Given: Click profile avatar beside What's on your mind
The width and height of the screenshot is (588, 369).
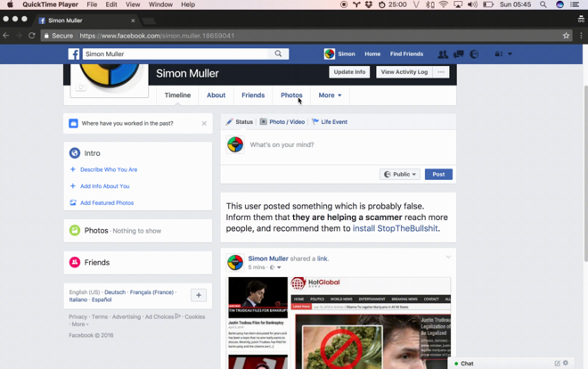Looking at the screenshot, I should tap(235, 144).
